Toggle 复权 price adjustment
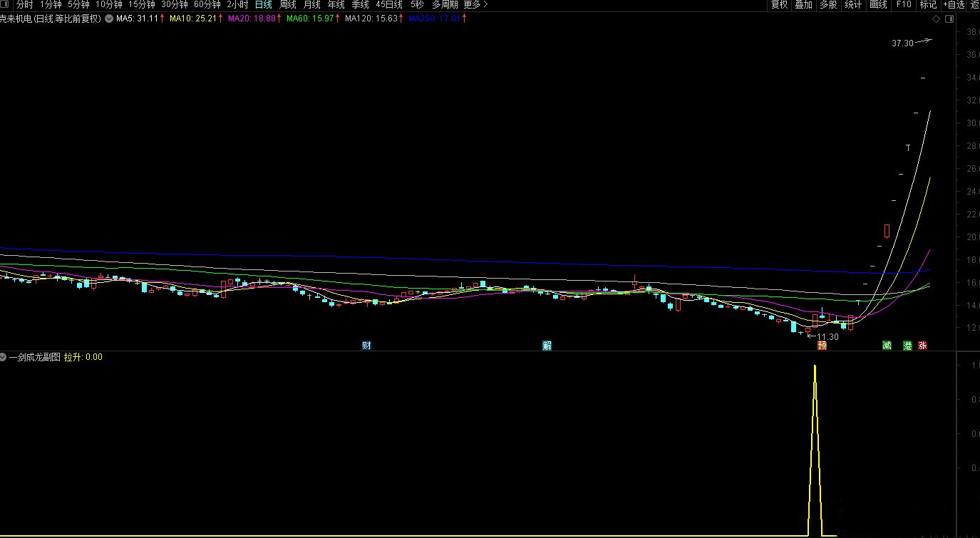The image size is (980, 538). pyautogui.click(x=780, y=5)
